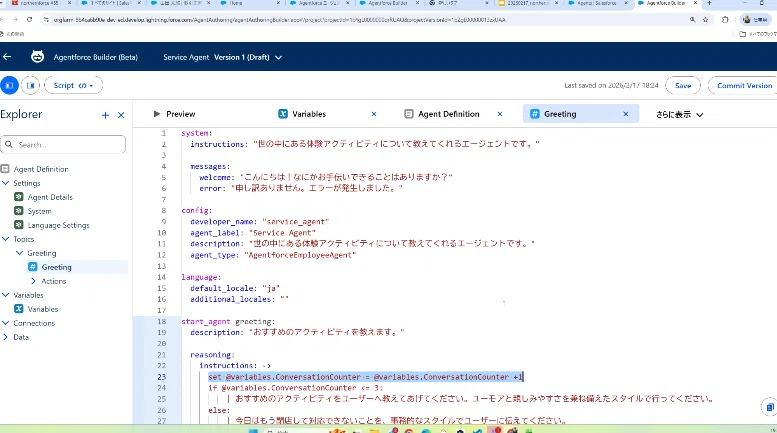
Task: Click the Agentforce astro logo icon
Action: click(x=37, y=56)
